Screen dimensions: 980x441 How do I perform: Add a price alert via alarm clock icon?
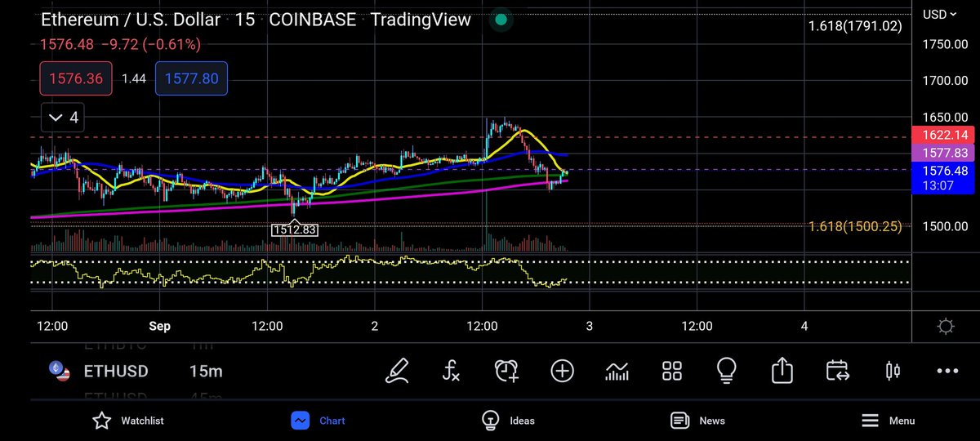point(506,371)
